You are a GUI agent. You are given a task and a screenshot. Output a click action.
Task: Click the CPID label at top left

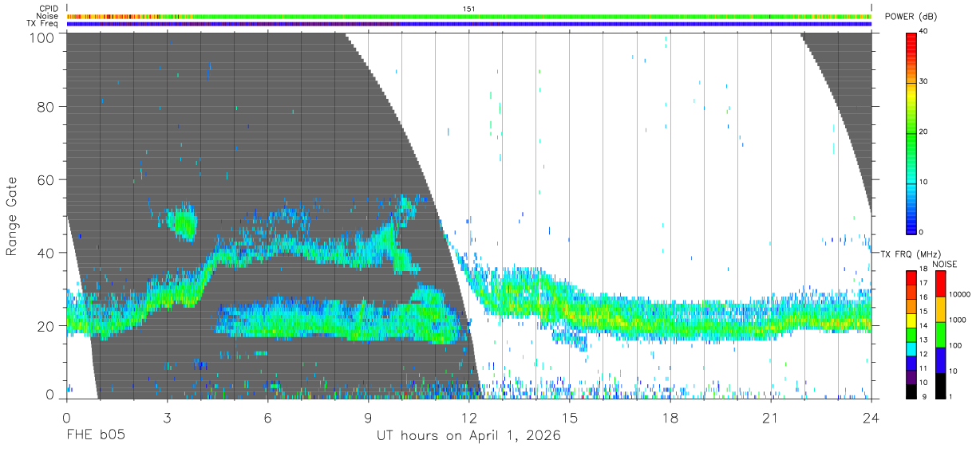tap(48, 9)
